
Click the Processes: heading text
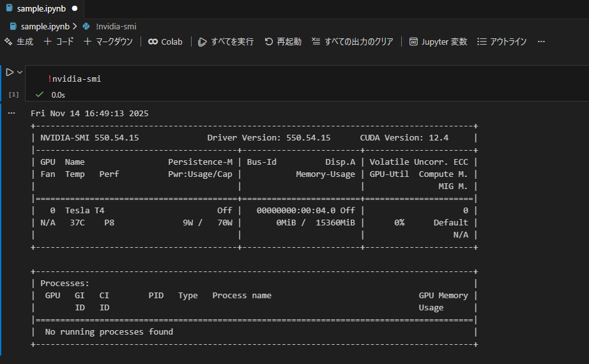(65, 284)
